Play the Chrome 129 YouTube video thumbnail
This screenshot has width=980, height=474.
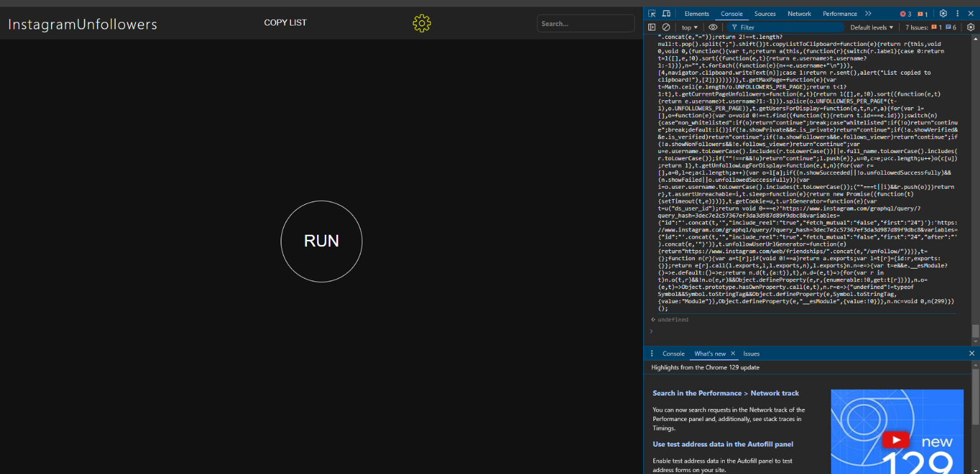[896, 440]
